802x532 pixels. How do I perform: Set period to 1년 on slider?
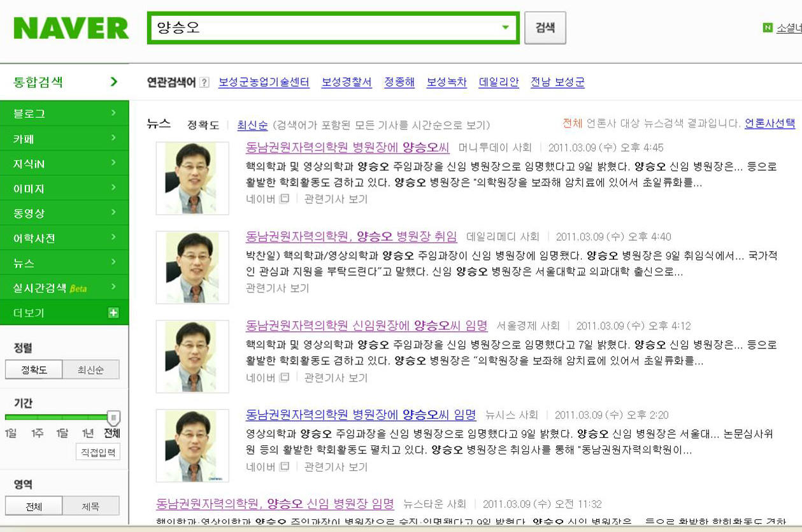[x=87, y=433]
